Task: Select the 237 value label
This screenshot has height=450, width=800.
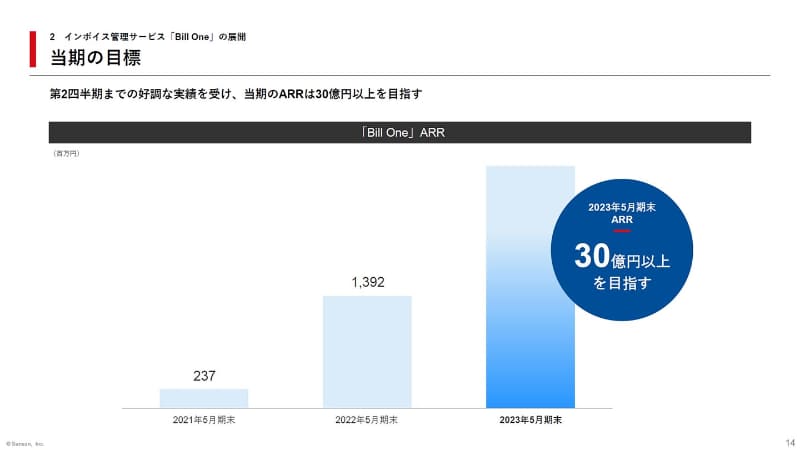Action: pos(204,376)
